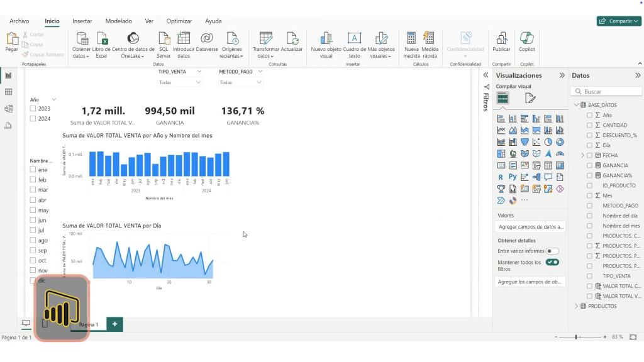The width and height of the screenshot is (644, 362).
Task: Open the SQL Server connector
Action: (x=164, y=39)
